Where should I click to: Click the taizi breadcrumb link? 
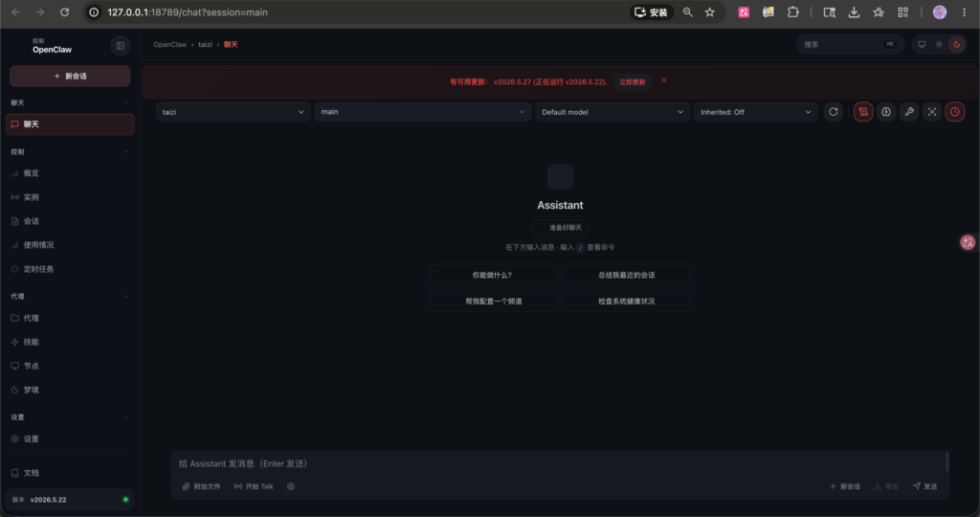pyautogui.click(x=205, y=44)
